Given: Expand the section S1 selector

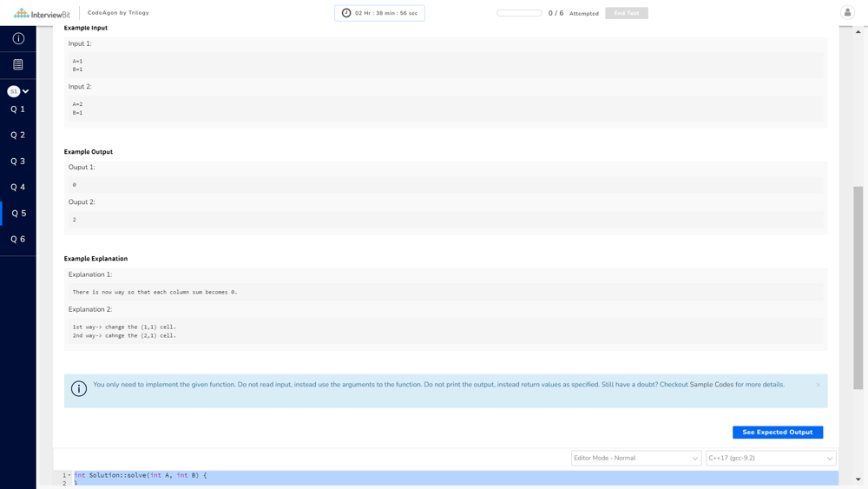Looking at the screenshot, I should click(18, 91).
